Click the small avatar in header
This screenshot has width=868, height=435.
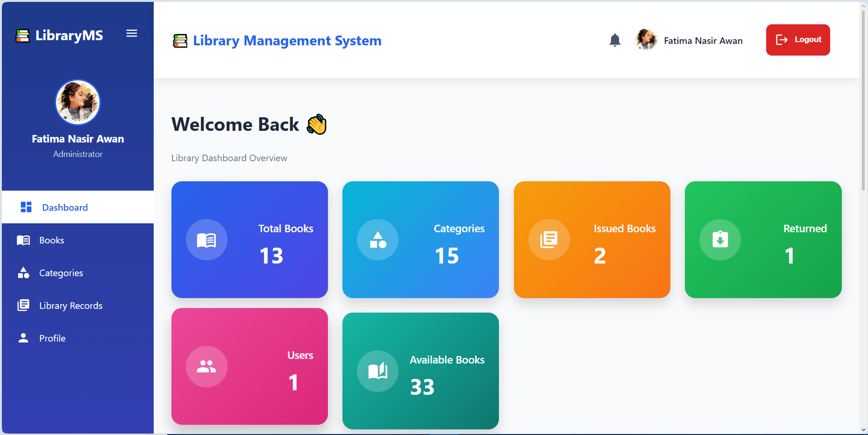(x=646, y=40)
